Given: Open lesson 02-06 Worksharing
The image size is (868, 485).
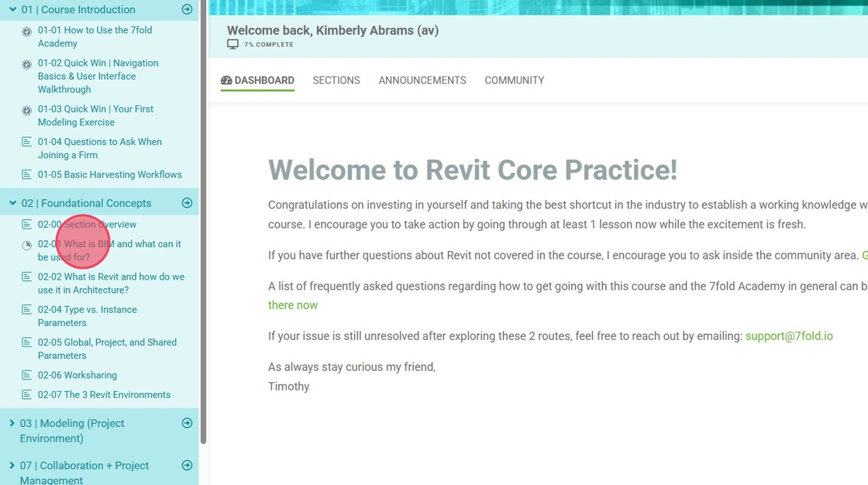Looking at the screenshot, I should pyautogui.click(x=77, y=375).
